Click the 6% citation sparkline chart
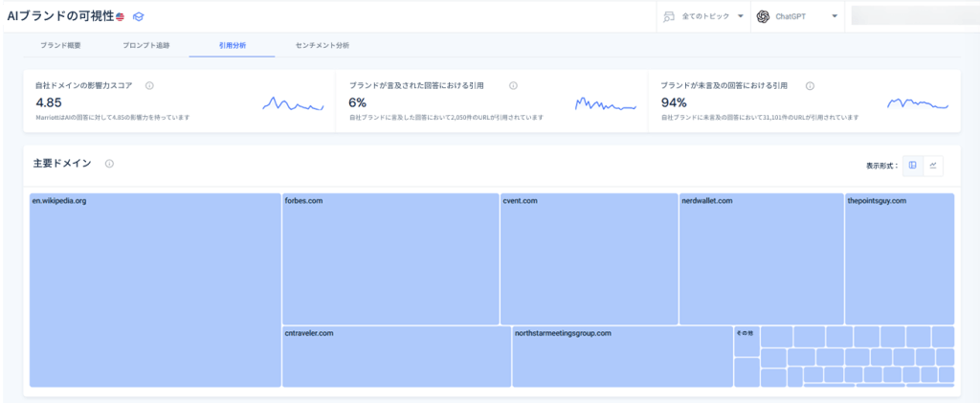 pos(606,104)
